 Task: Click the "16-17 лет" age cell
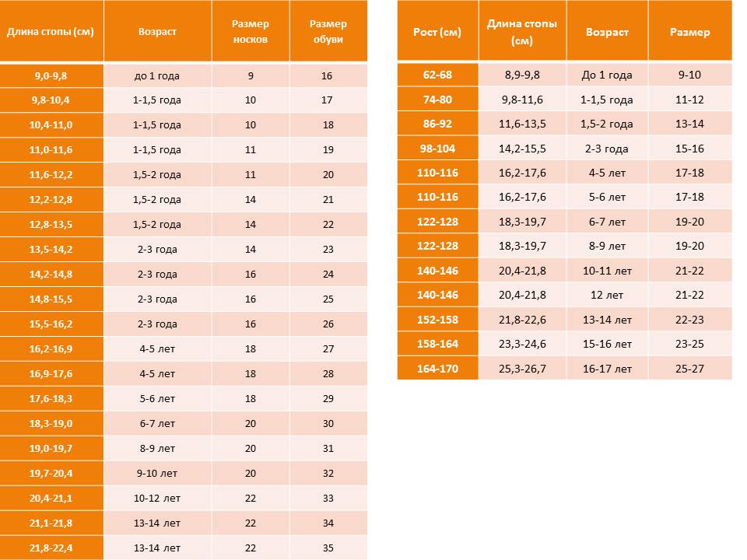click(607, 369)
